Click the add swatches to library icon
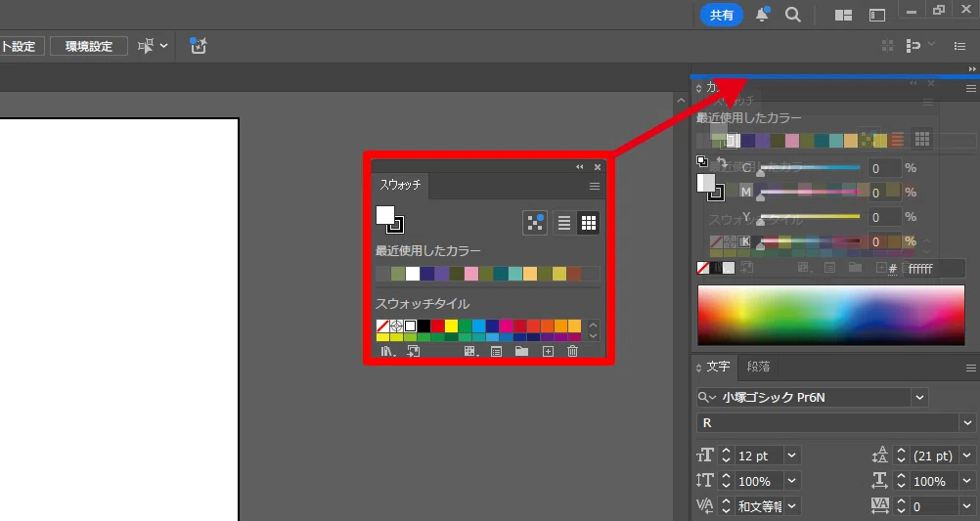The image size is (980, 521). point(414,352)
